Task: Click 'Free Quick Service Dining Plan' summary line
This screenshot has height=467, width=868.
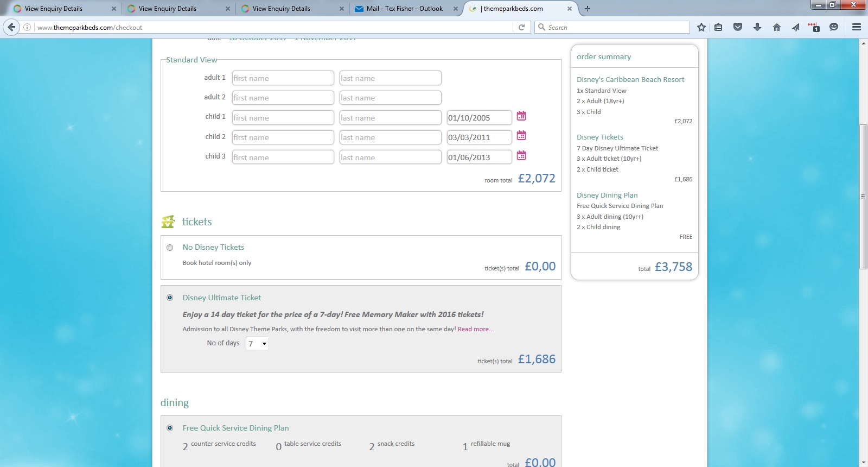Action: pyautogui.click(x=620, y=206)
